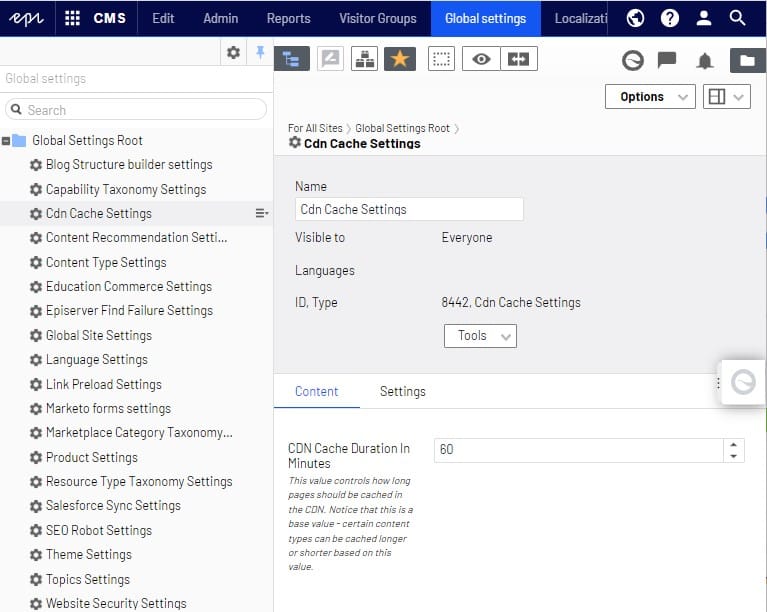Toggle pin on the navigation pane
The width and height of the screenshot is (767, 612).
(x=260, y=52)
